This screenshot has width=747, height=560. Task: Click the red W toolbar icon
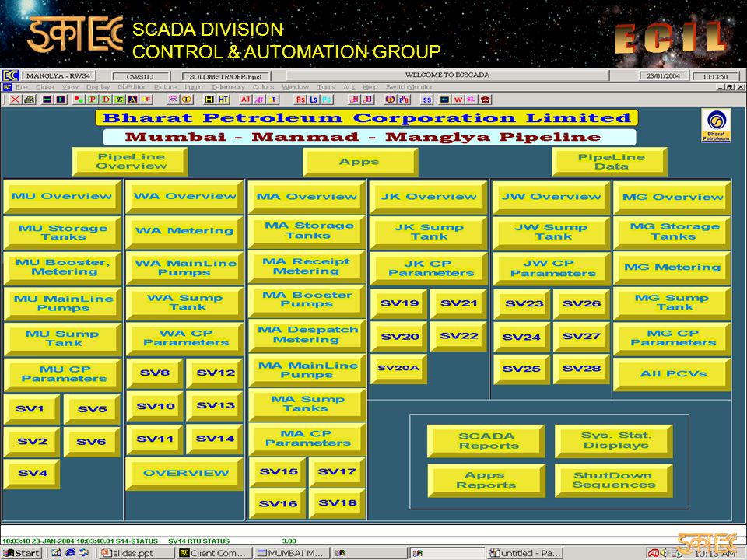(458, 100)
